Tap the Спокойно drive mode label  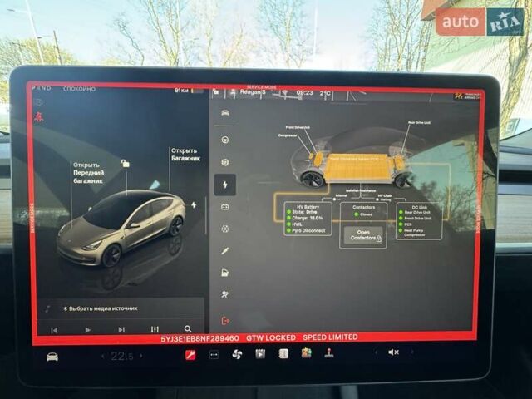tap(80, 89)
